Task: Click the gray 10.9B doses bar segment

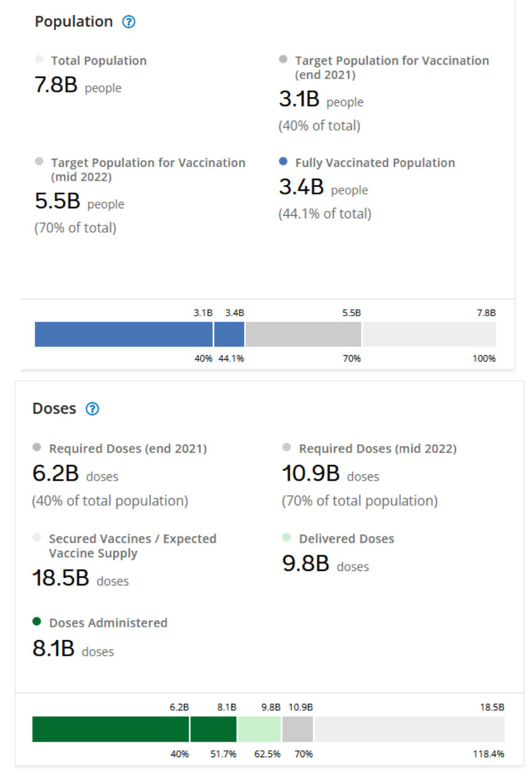Action: 297,730
